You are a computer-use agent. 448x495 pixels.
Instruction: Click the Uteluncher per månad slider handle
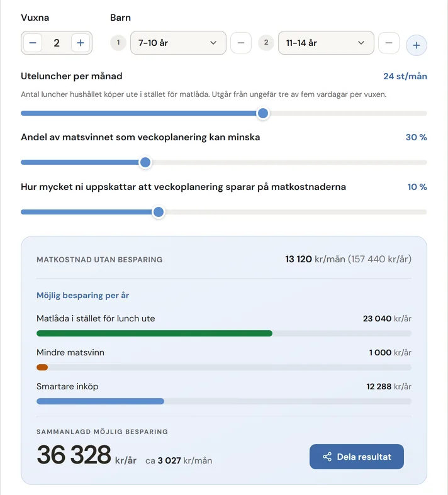pos(263,113)
